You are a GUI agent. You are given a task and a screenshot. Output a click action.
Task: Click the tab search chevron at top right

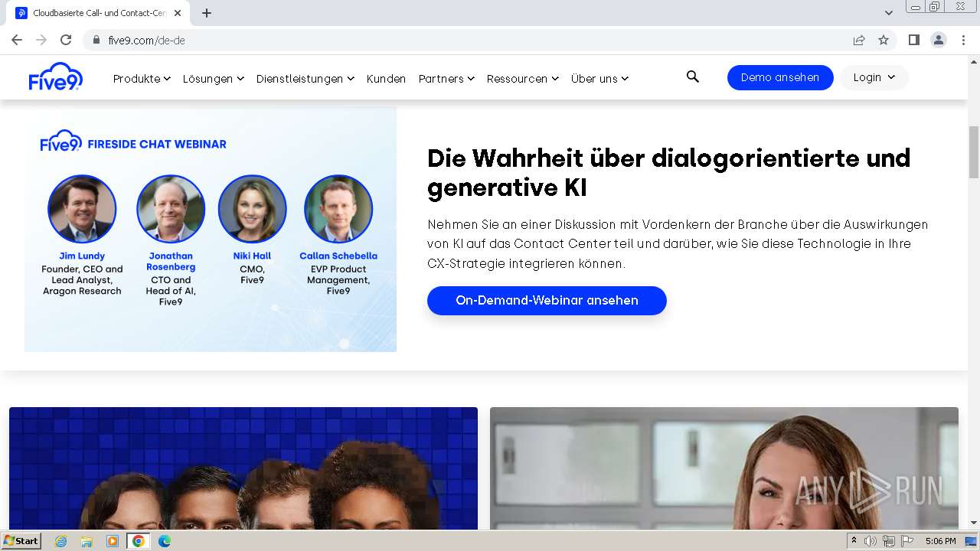click(889, 13)
